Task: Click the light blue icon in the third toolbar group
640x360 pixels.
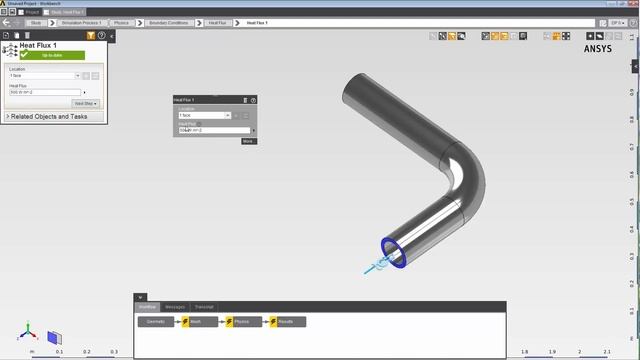Action: click(x=547, y=36)
